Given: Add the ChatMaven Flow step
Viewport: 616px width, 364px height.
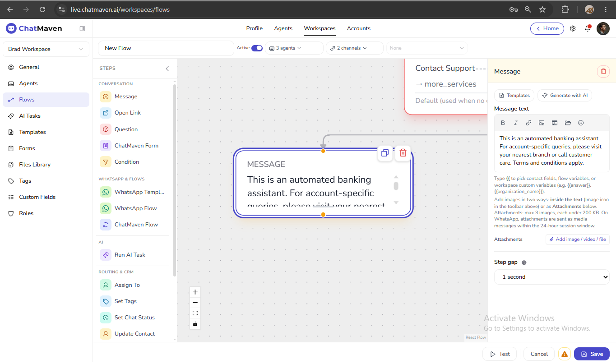Looking at the screenshot, I should 134,225.
